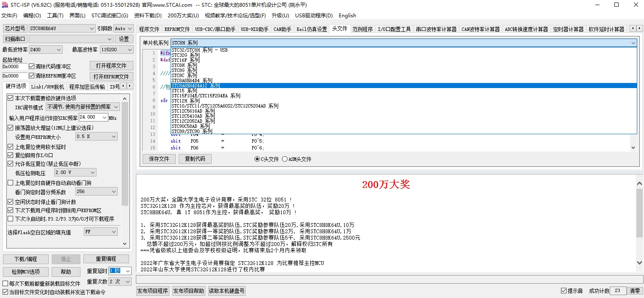The width and height of the screenshot is (644, 298).
Task: Click the English menu item
Action: point(347,16)
